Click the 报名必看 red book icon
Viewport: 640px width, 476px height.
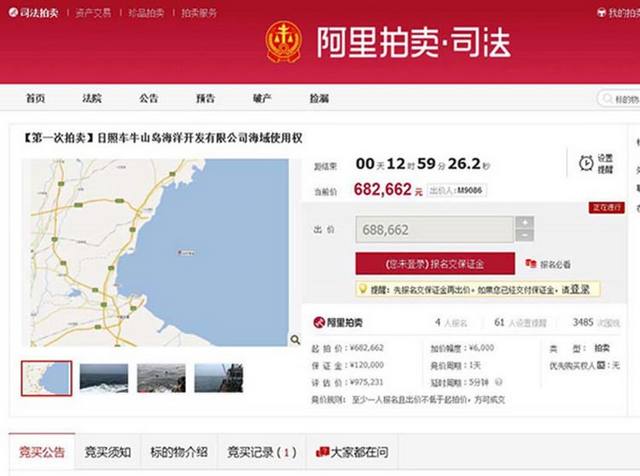[x=531, y=264]
